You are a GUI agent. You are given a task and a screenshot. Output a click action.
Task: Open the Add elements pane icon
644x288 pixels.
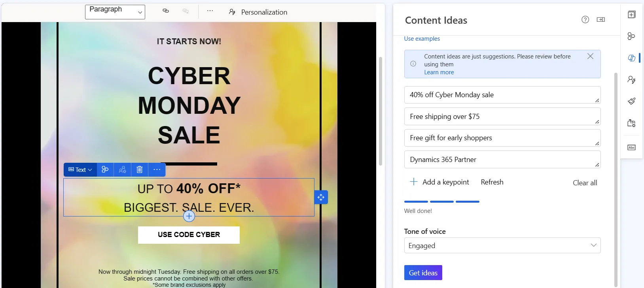click(631, 15)
